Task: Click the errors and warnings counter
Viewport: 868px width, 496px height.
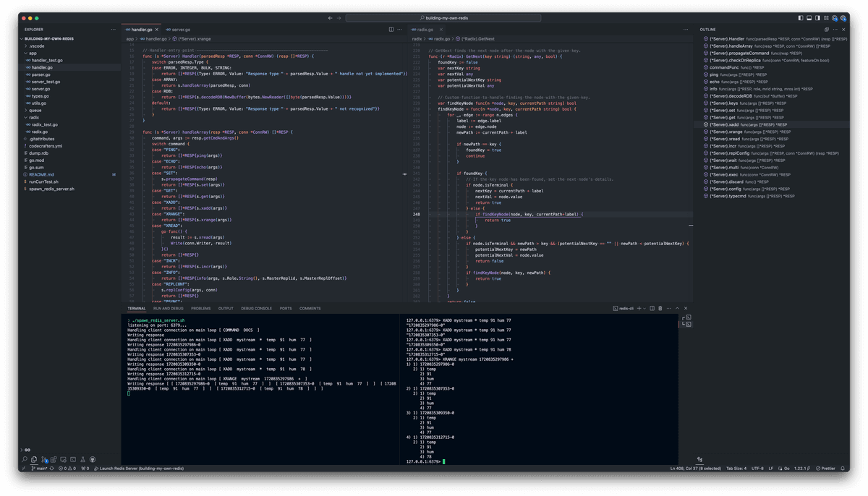Action: point(67,469)
